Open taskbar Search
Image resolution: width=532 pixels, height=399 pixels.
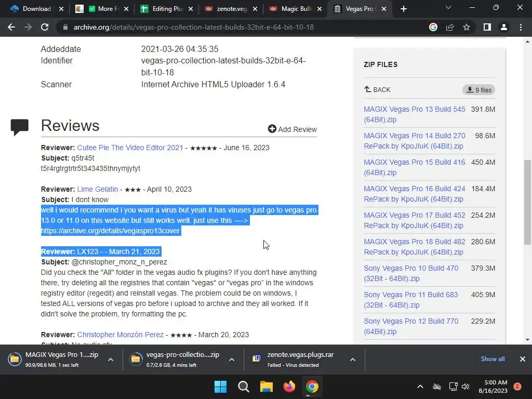pyautogui.click(x=243, y=387)
